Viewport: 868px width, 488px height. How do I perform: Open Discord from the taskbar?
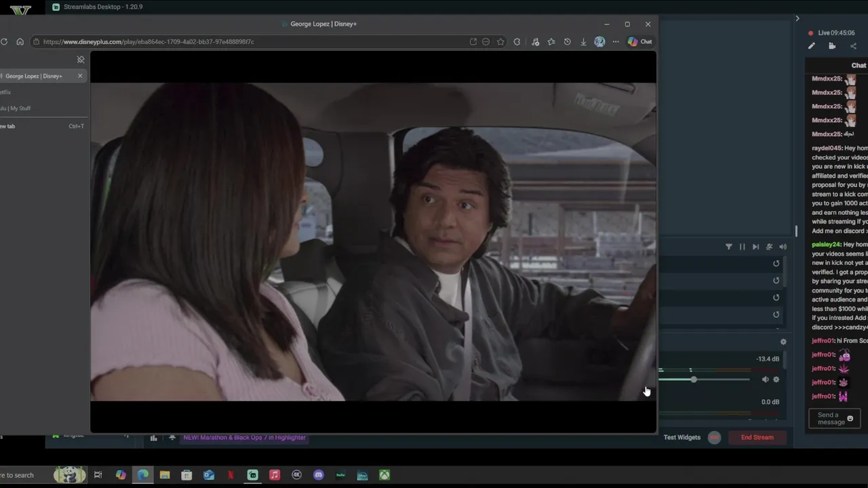[x=319, y=475]
